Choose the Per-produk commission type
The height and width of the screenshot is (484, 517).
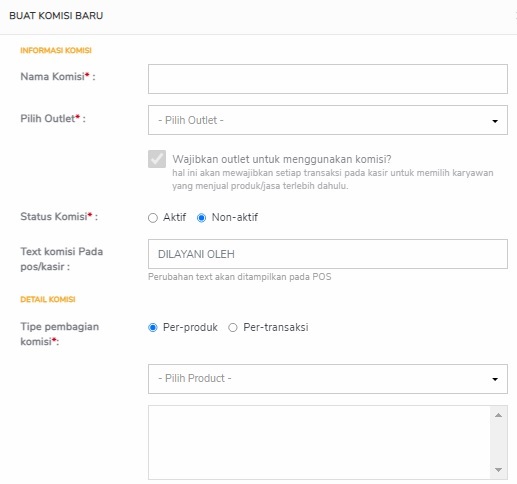pyautogui.click(x=153, y=328)
